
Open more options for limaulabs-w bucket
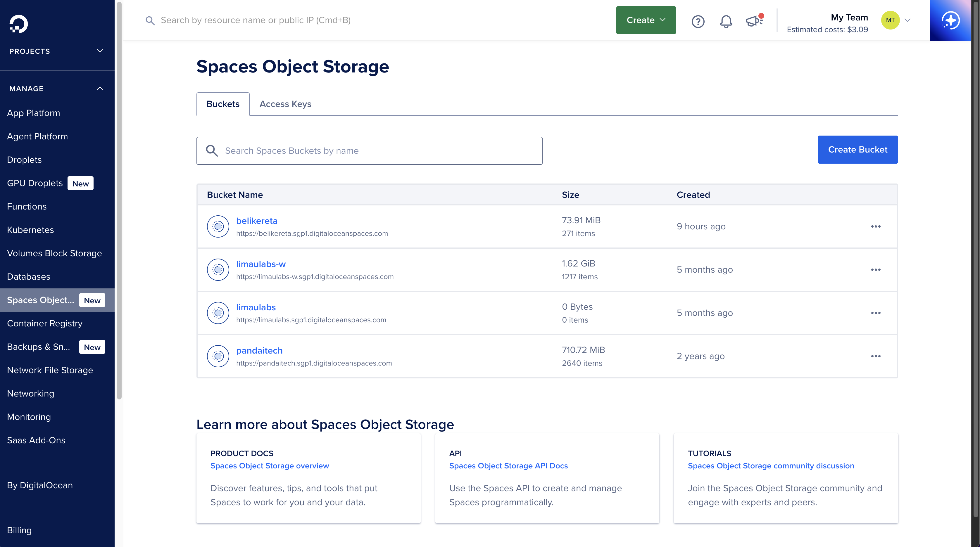point(876,270)
